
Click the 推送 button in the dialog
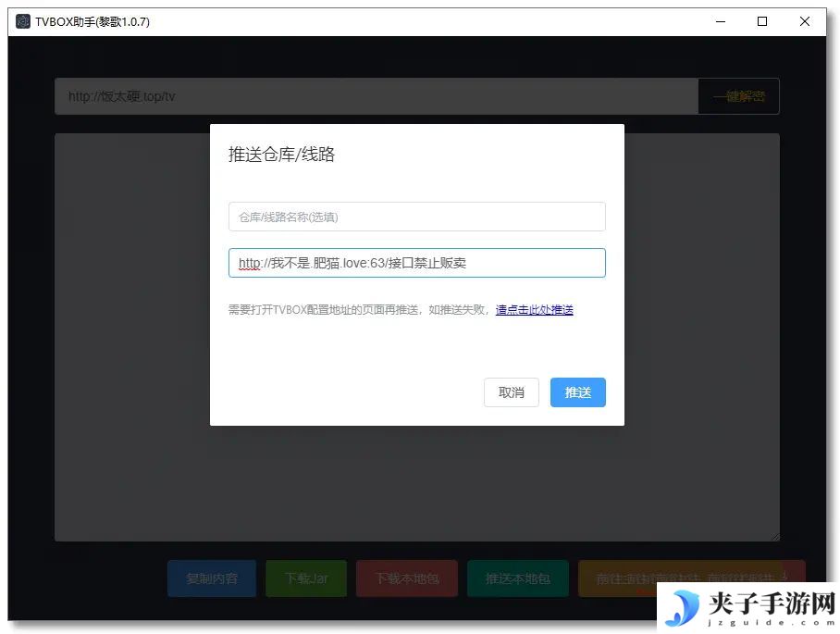[577, 392]
